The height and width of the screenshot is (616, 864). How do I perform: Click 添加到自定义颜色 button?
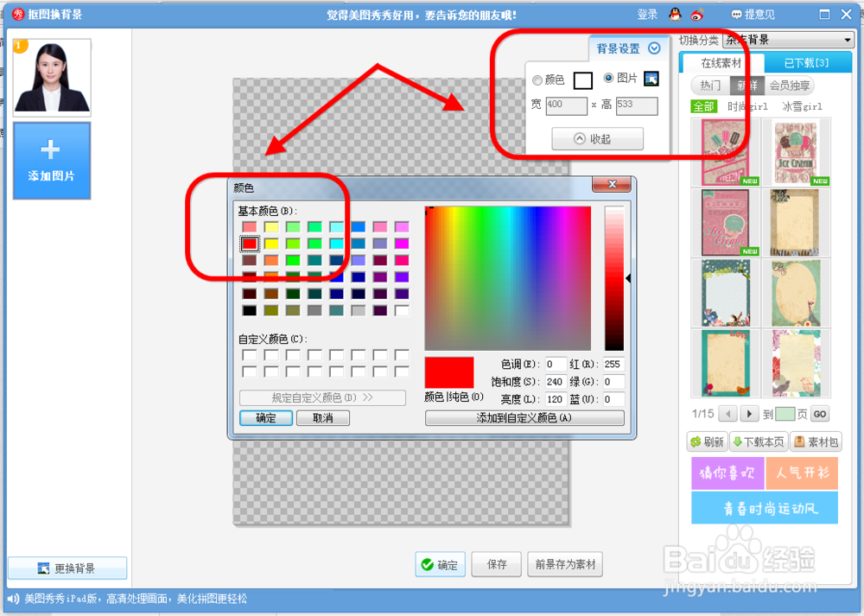pos(524,418)
